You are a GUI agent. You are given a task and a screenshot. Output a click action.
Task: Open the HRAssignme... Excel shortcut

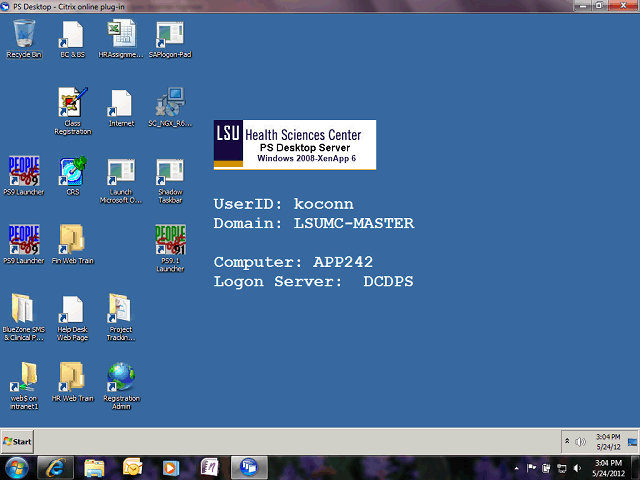coord(121,39)
